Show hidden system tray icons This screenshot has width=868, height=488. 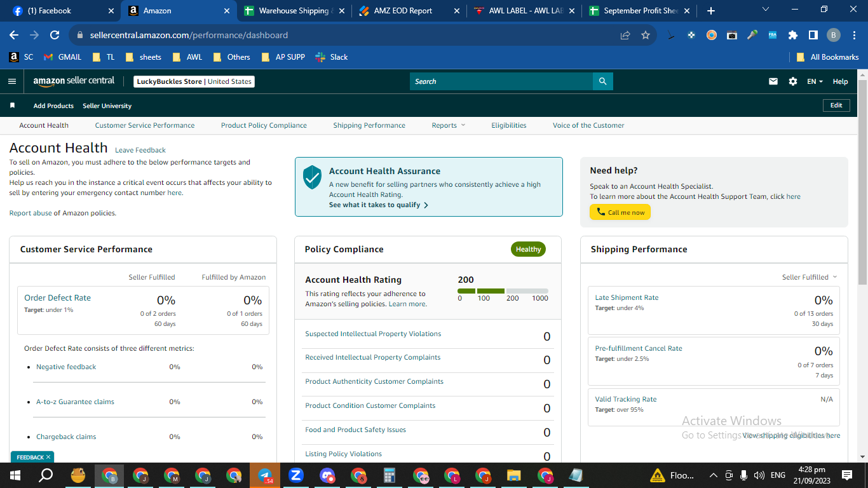pyautogui.click(x=713, y=475)
